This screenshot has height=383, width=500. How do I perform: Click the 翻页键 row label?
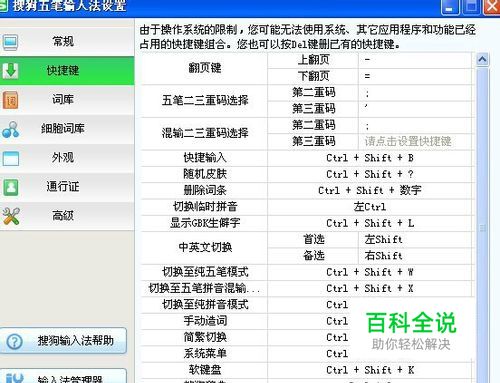pyautogui.click(x=205, y=68)
